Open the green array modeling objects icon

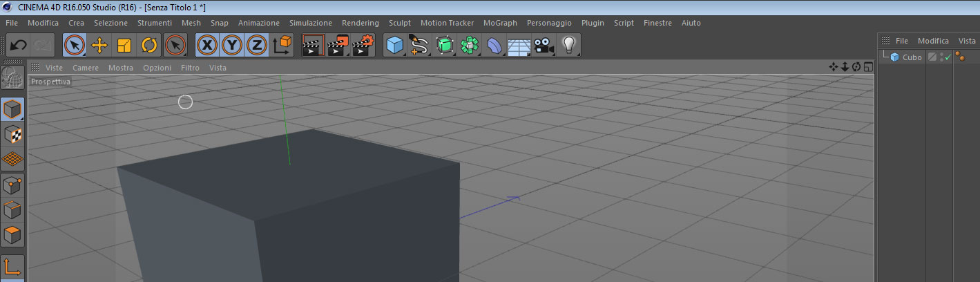470,46
